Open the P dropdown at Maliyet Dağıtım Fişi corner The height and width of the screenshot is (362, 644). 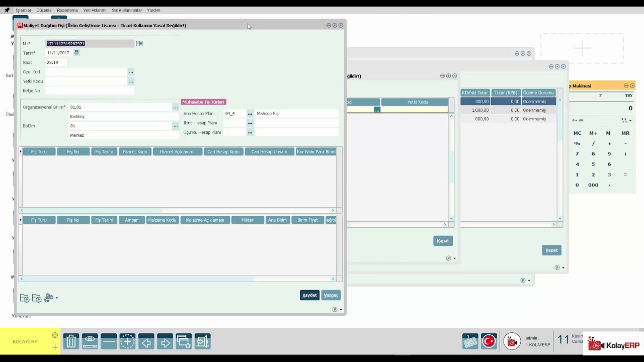pyautogui.click(x=337, y=310)
